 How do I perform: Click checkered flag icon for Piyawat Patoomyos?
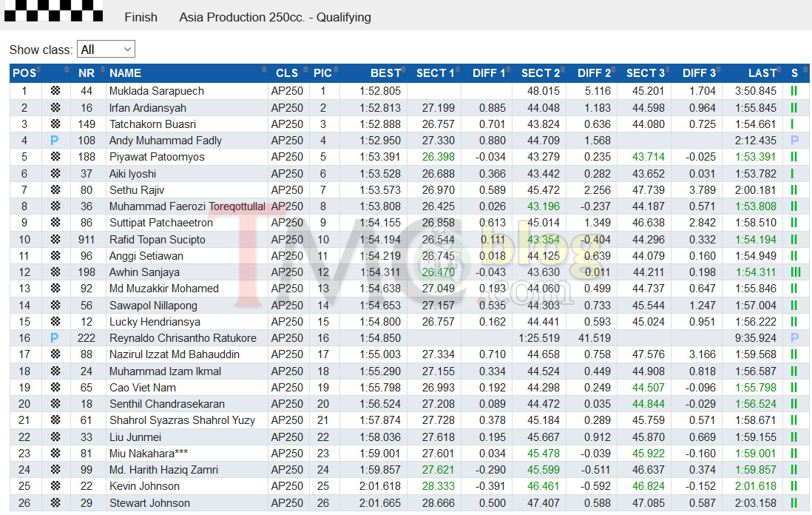pyautogui.click(x=55, y=156)
